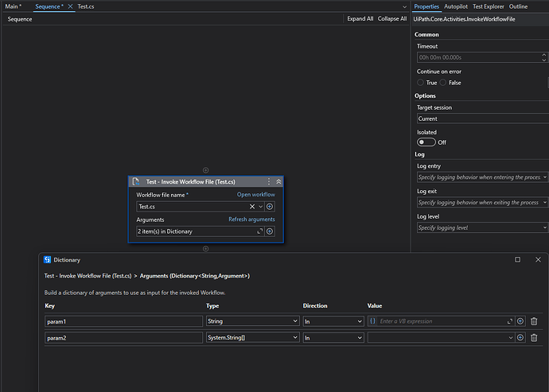Open the Properties panel tab
This screenshot has width=549, height=392.
[426, 6]
